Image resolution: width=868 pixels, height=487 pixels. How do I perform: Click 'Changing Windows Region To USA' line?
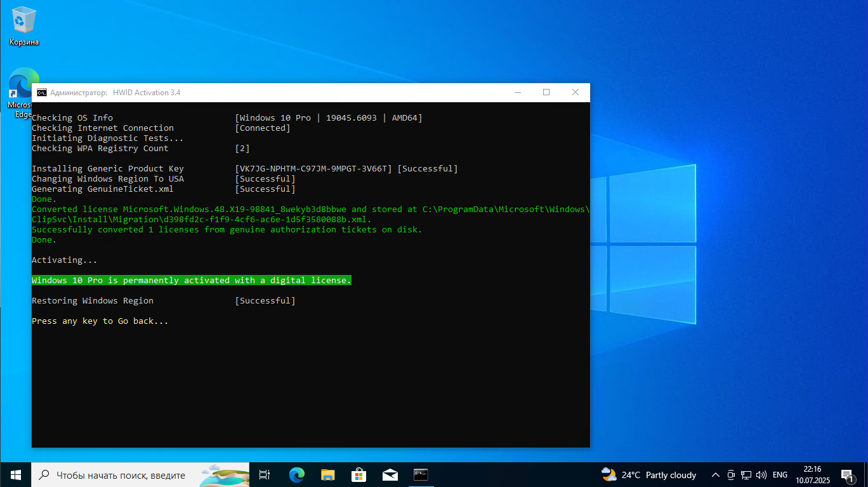click(x=108, y=179)
